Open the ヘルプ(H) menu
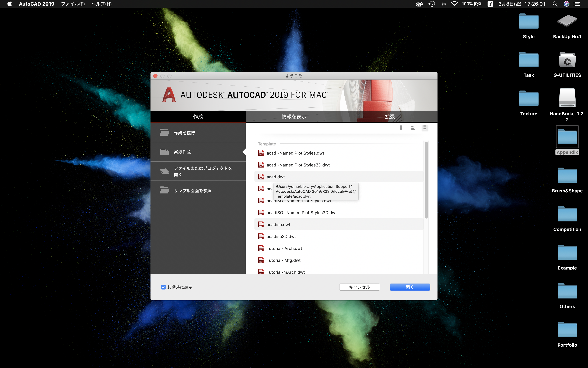 pos(101,4)
